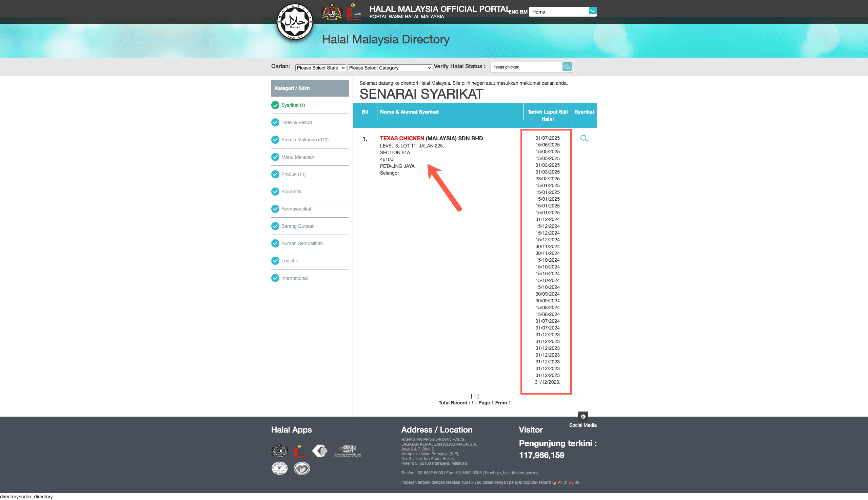
Task: Click the Chrome browser icon in footer
Action: [x=554, y=483]
